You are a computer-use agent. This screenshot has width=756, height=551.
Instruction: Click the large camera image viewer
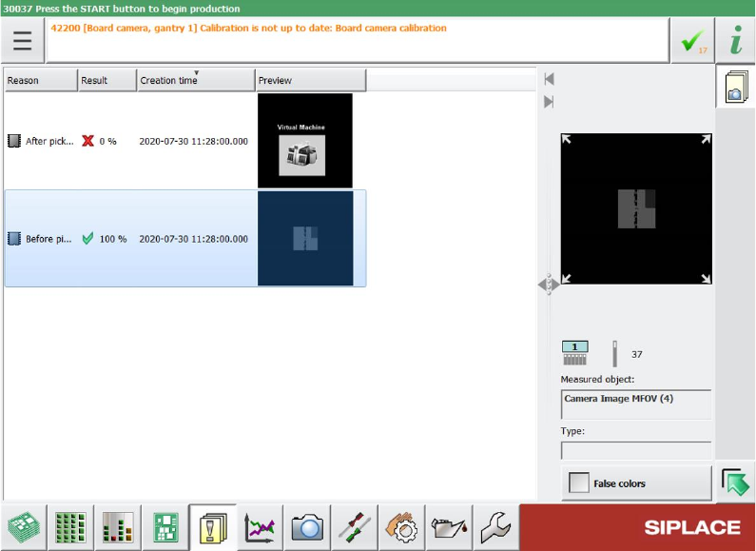pos(636,208)
